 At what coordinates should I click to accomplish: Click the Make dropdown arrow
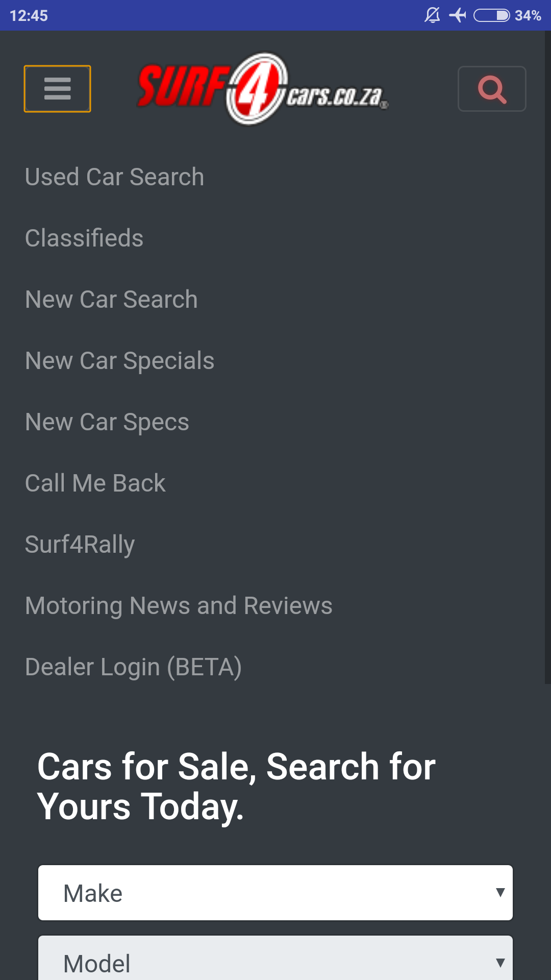coord(500,892)
